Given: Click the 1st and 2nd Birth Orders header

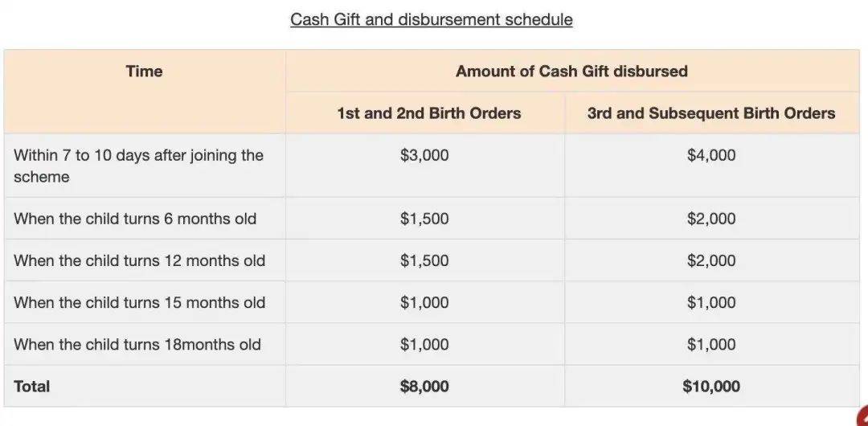Looking at the screenshot, I should pos(429,113).
